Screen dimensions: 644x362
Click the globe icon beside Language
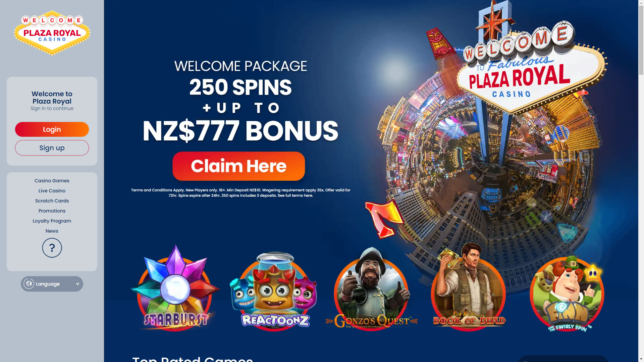pos(29,284)
